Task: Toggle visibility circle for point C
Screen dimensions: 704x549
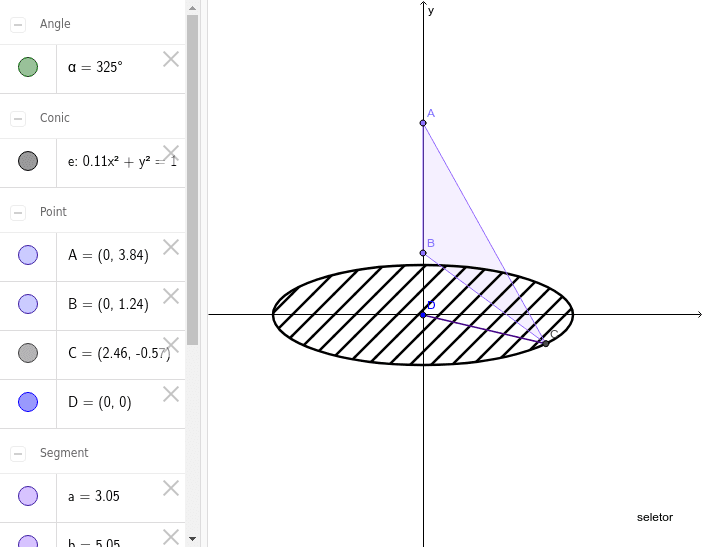Action: 28,353
